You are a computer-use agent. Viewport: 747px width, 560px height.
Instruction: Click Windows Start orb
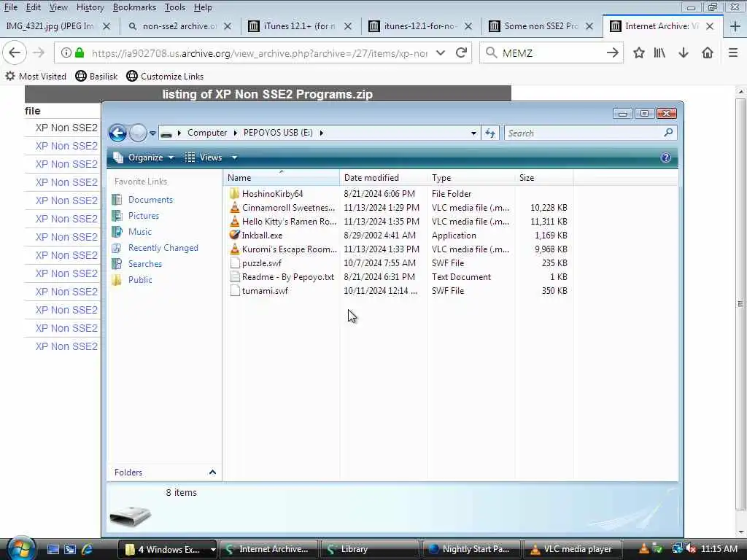(21, 548)
